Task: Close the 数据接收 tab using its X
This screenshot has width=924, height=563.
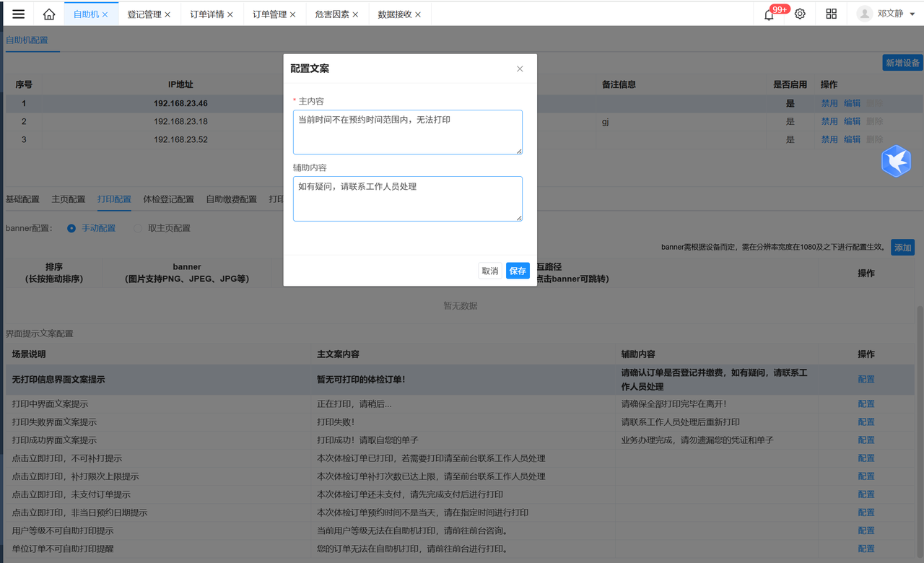Action: point(418,14)
